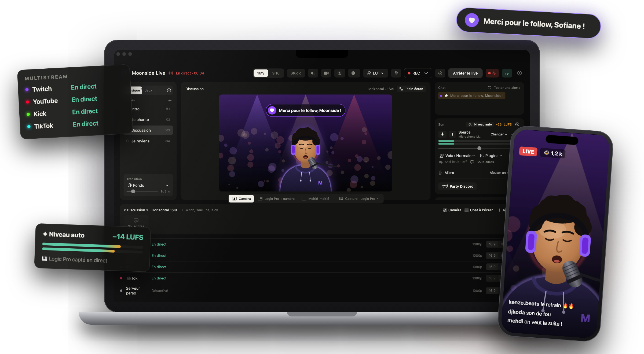Click the red waveform recording indicator button

(x=492, y=73)
